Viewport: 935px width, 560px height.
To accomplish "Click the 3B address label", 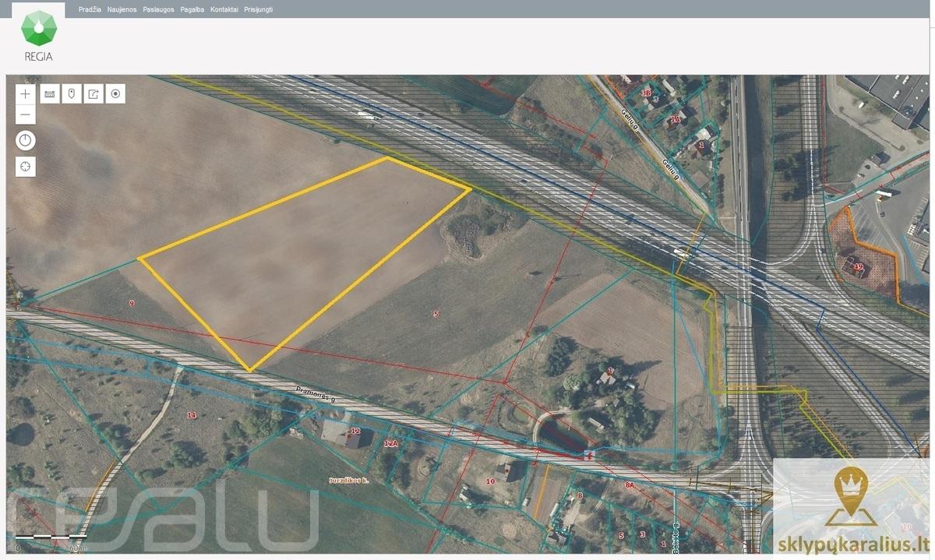I will pos(645,93).
